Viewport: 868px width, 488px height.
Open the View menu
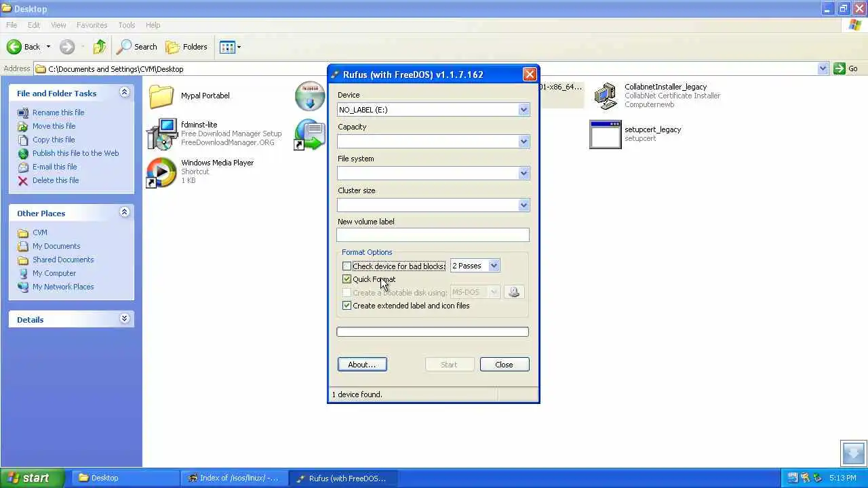[x=58, y=25]
